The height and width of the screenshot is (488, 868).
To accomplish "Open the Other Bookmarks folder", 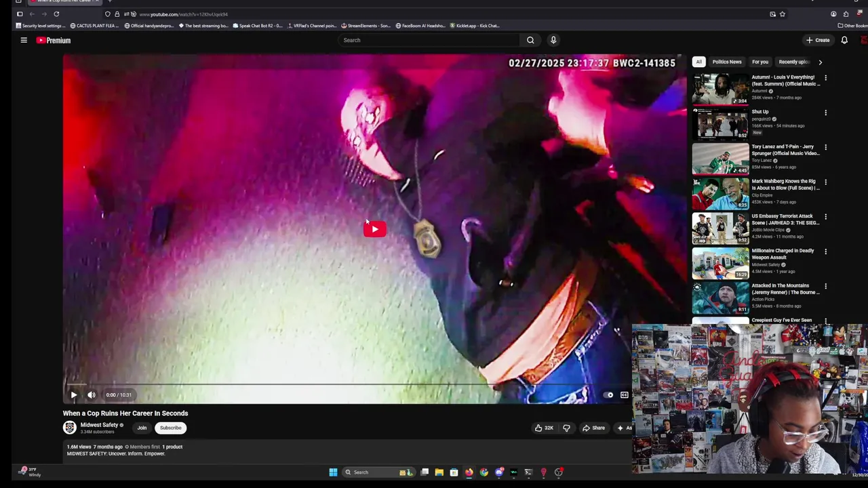I will coord(853,26).
